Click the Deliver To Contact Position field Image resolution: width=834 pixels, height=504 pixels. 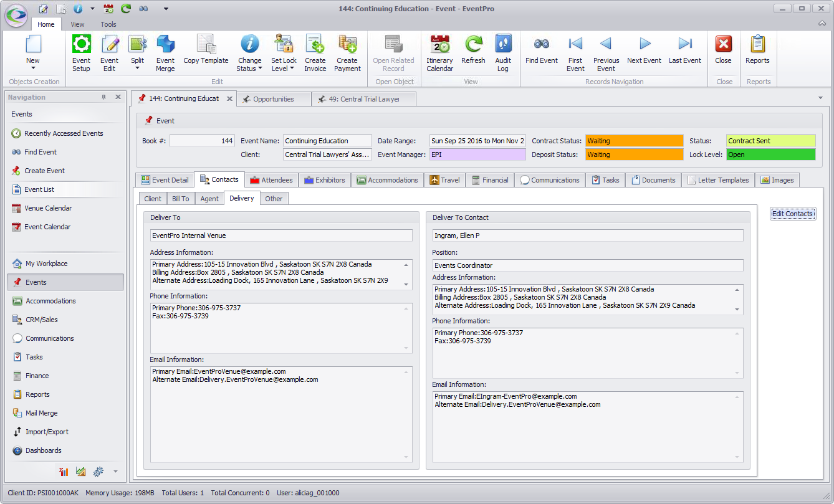click(x=588, y=265)
